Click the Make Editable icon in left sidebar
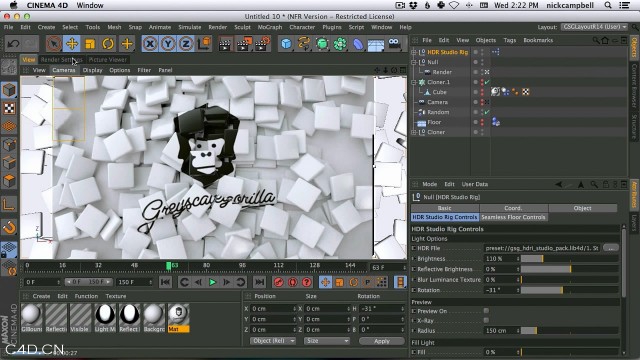The image size is (640, 360). tap(9, 67)
